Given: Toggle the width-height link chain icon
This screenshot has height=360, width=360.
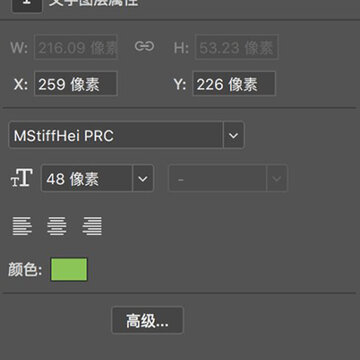Looking at the screenshot, I should tap(144, 46).
